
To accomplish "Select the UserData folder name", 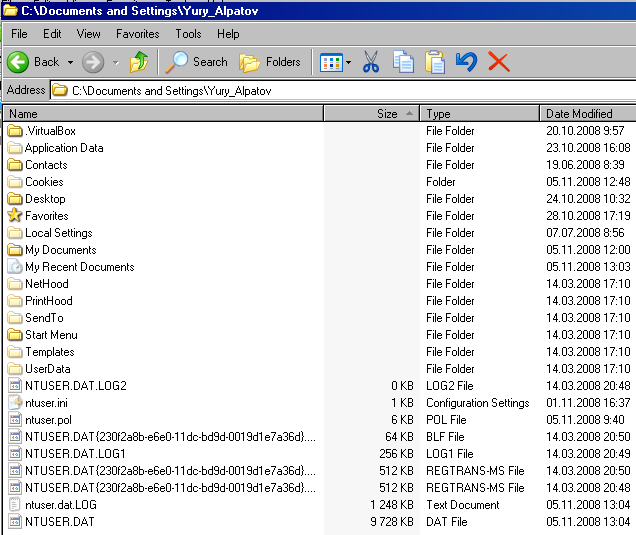I will point(48,369).
